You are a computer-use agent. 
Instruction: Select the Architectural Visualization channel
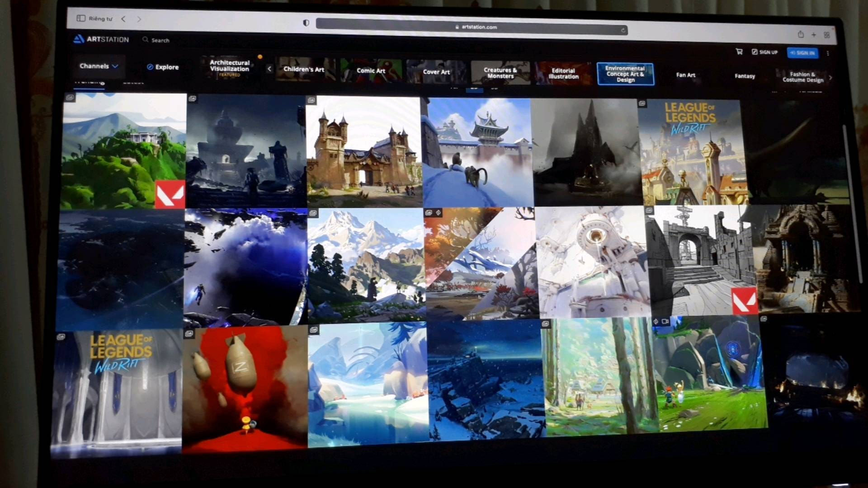coord(230,68)
